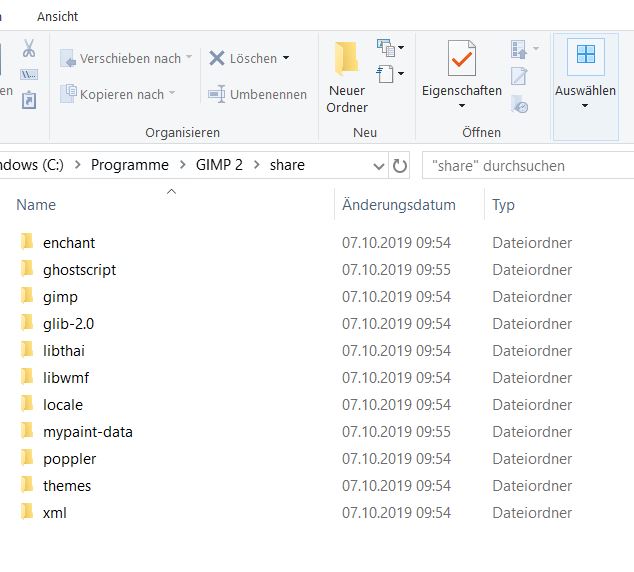Click the folder icon of mypaint-data

pyautogui.click(x=27, y=431)
